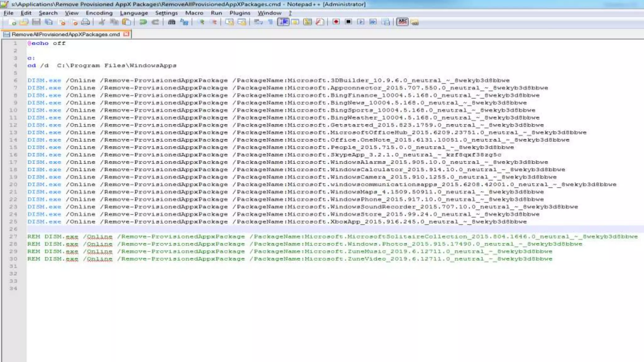Open a file with the folder icon
The image size is (644, 362).
pyautogui.click(x=24, y=22)
